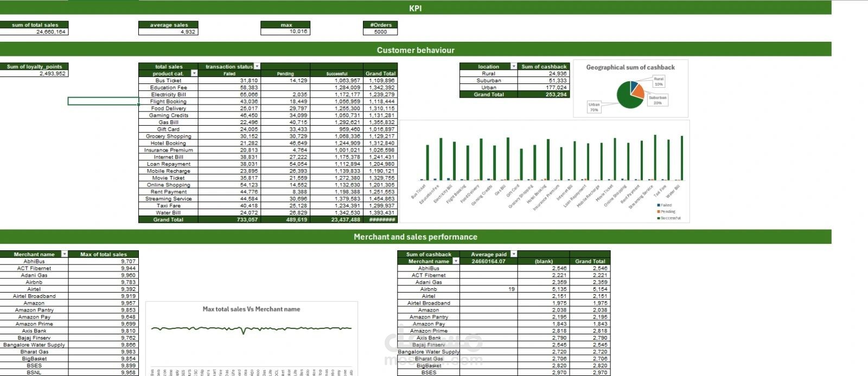868x376 pixels.
Task: Select the KPI header banner cell
Action: [x=416, y=8]
